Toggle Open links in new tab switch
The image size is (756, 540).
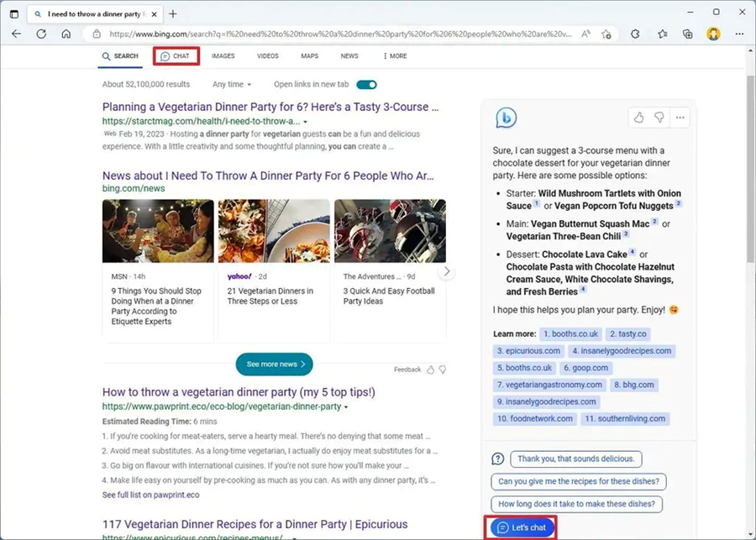366,85
